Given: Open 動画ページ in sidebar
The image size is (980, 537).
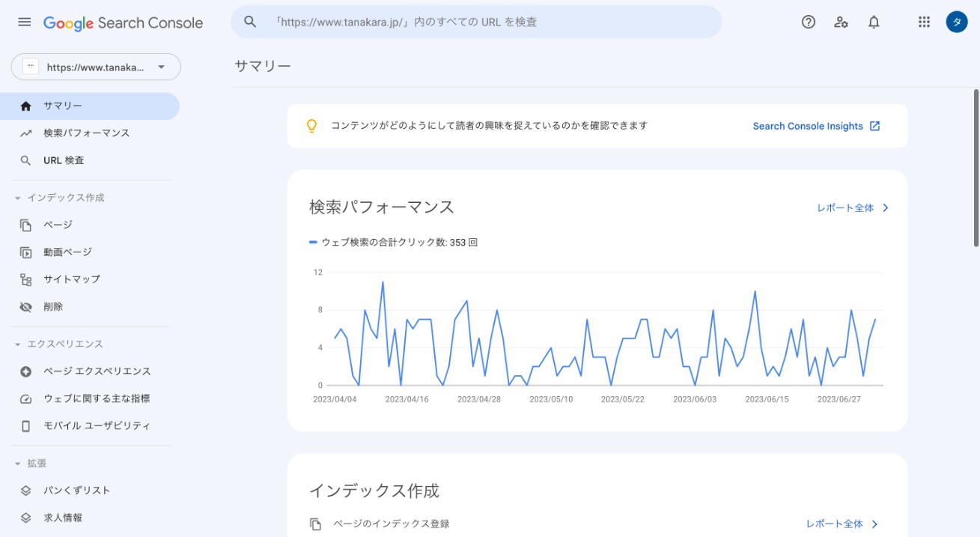Looking at the screenshot, I should pos(90,252).
